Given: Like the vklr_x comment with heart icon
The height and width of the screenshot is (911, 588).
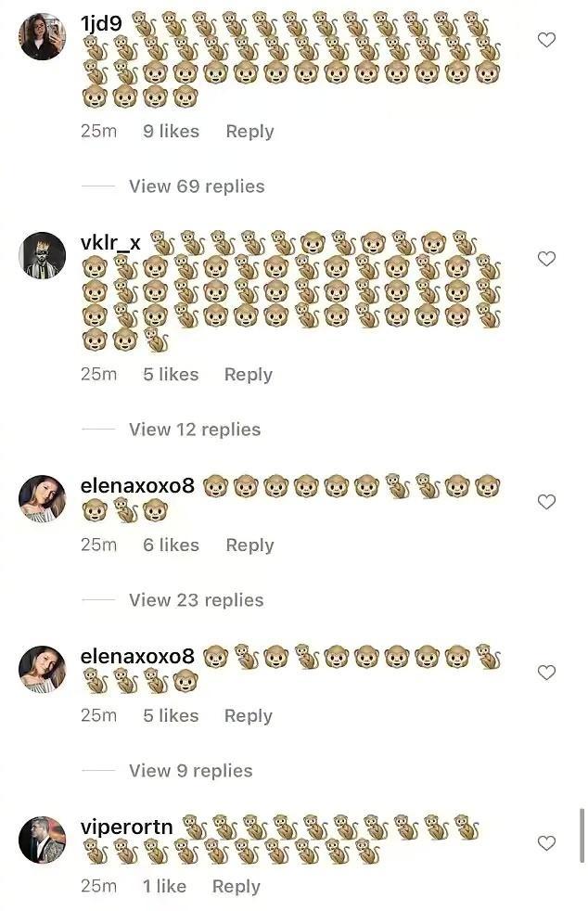Looking at the screenshot, I should point(546,259).
